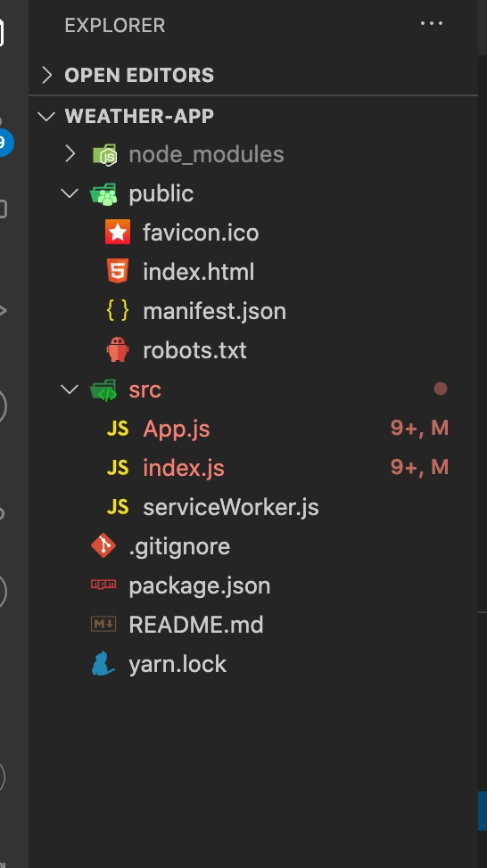Collapse the src folder chevron
Viewport: 487px width, 868px height.
point(70,389)
